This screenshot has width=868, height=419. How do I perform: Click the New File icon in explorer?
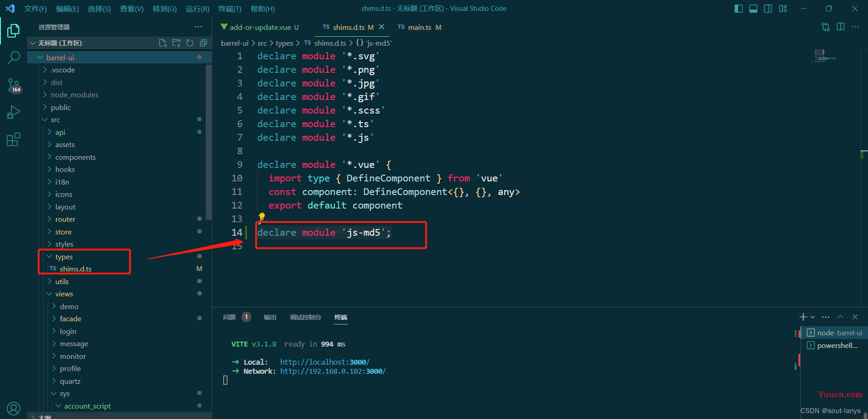tap(163, 43)
